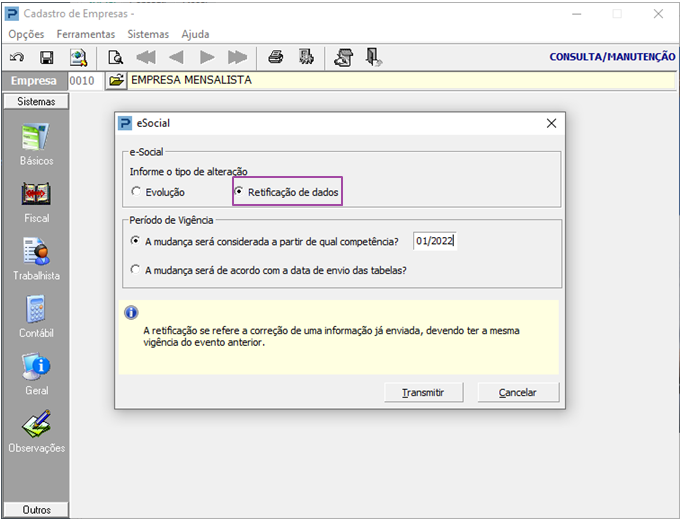The height and width of the screenshot is (523, 684).
Task: Click the page with magnifier find icon
Action: click(115, 57)
